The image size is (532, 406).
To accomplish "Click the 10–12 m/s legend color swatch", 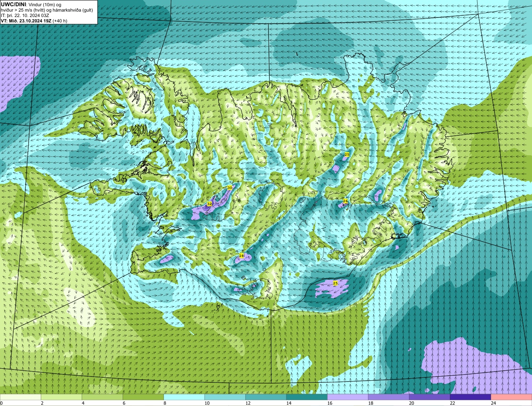I will 225,397.
